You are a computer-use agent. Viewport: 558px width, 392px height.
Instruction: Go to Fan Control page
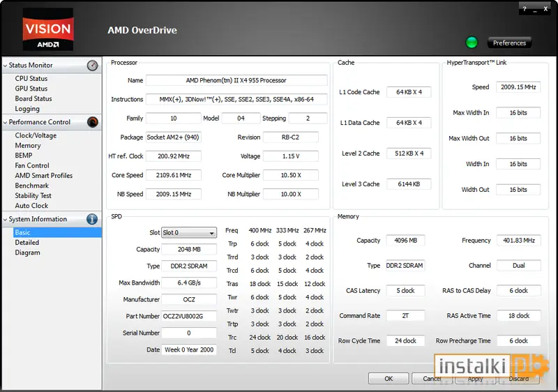(32, 165)
